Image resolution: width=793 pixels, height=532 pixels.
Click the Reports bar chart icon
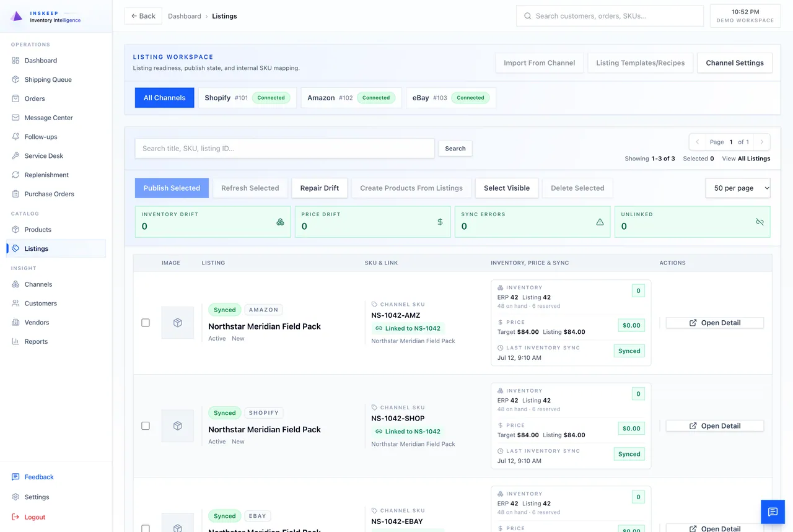click(x=15, y=341)
